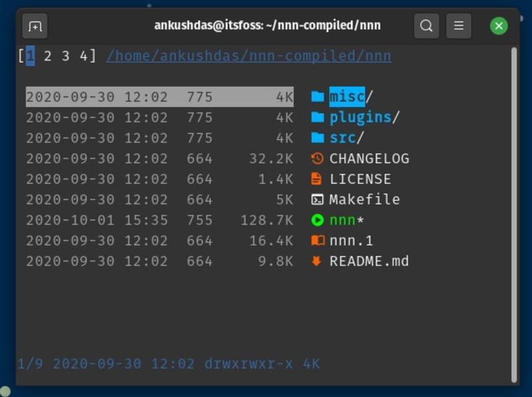Click the new tab icon in titlebar

[35, 27]
